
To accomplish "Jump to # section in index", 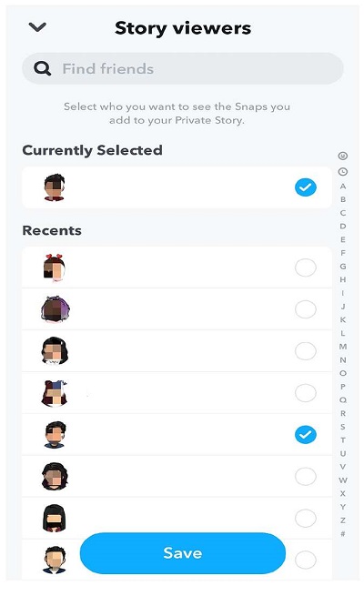I will (343, 534).
